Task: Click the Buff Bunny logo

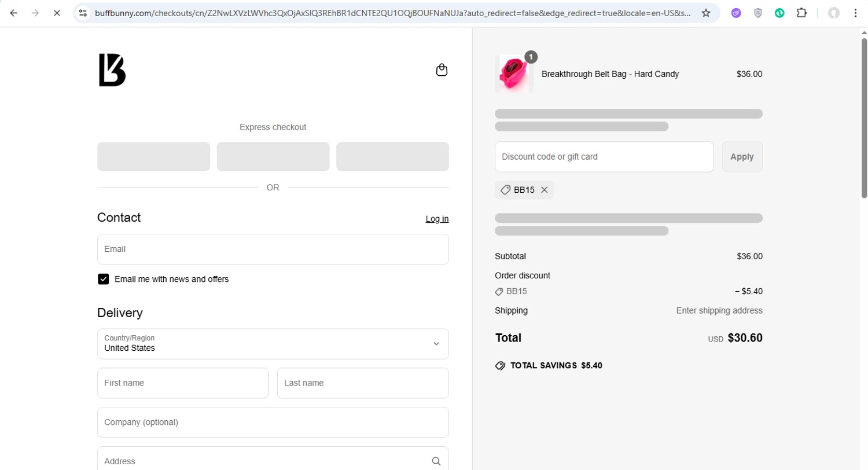Action: point(112,70)
